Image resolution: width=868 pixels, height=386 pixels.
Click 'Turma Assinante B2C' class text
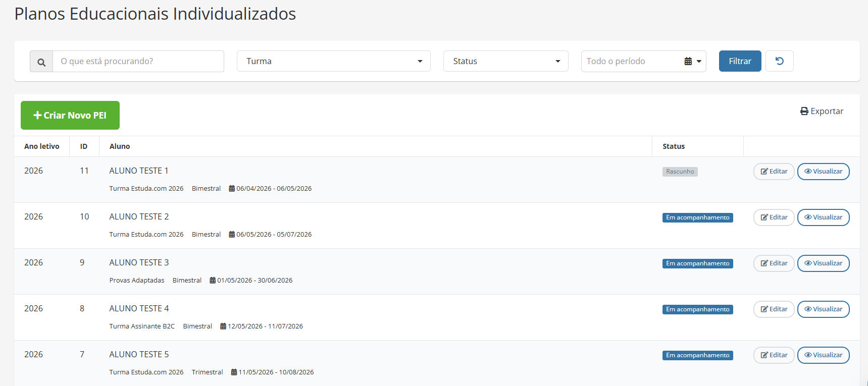point(142,326)
